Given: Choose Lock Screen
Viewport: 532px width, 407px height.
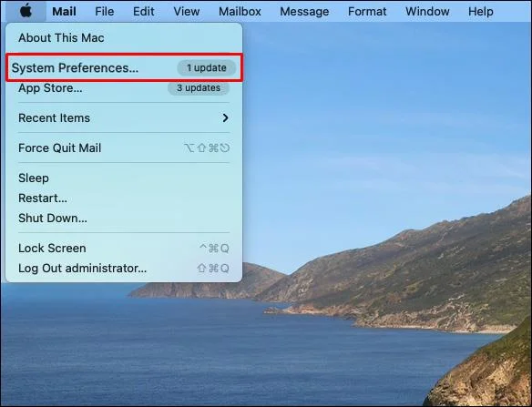Looking at the screenshot, I should tap(124, 248).
